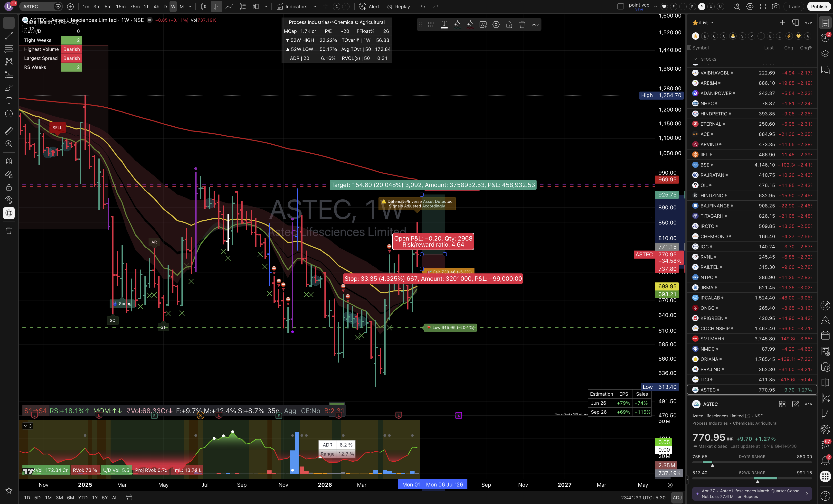Image resolution: width=833 pixels, height=504 pixels.
Task: Open the Fibonacci tools group
Action: click(x=9, y=49)
